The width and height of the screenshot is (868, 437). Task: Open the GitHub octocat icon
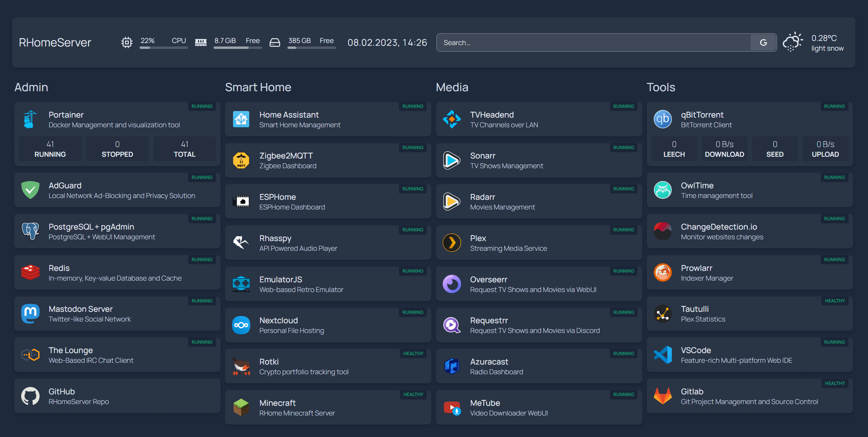pyautogui.click(x=30, y=396)
